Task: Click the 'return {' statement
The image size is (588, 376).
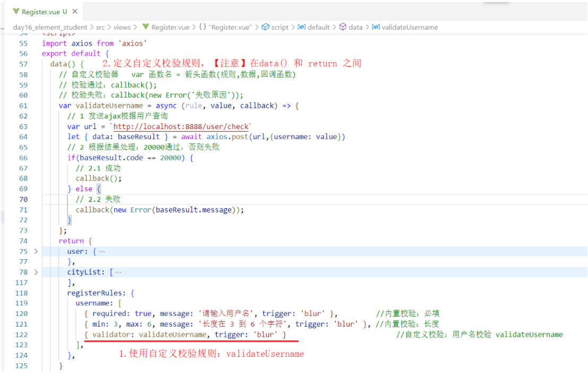Action: click(75, 241)
